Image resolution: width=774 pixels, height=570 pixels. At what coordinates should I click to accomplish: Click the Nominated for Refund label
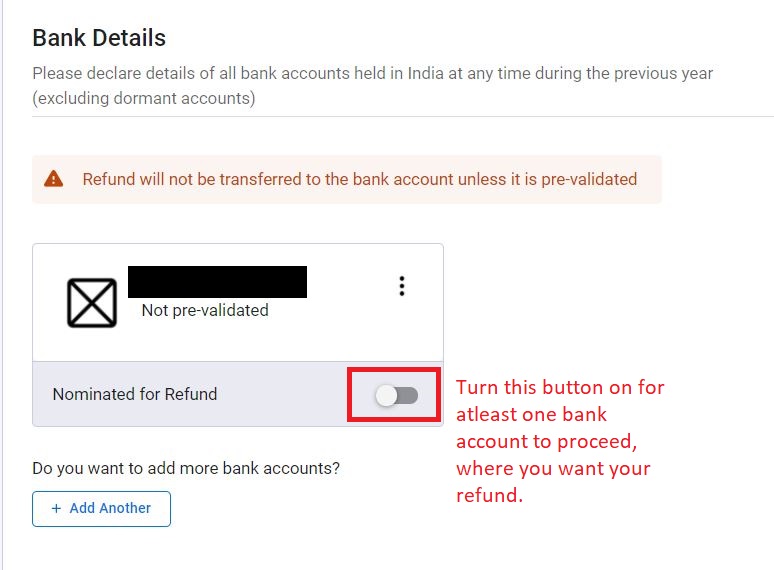tap(135, 394)
